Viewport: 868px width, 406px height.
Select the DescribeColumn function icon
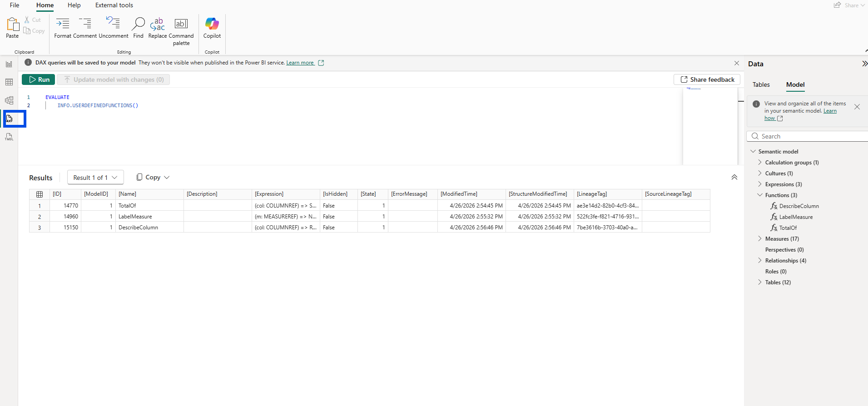coord(774,206)
